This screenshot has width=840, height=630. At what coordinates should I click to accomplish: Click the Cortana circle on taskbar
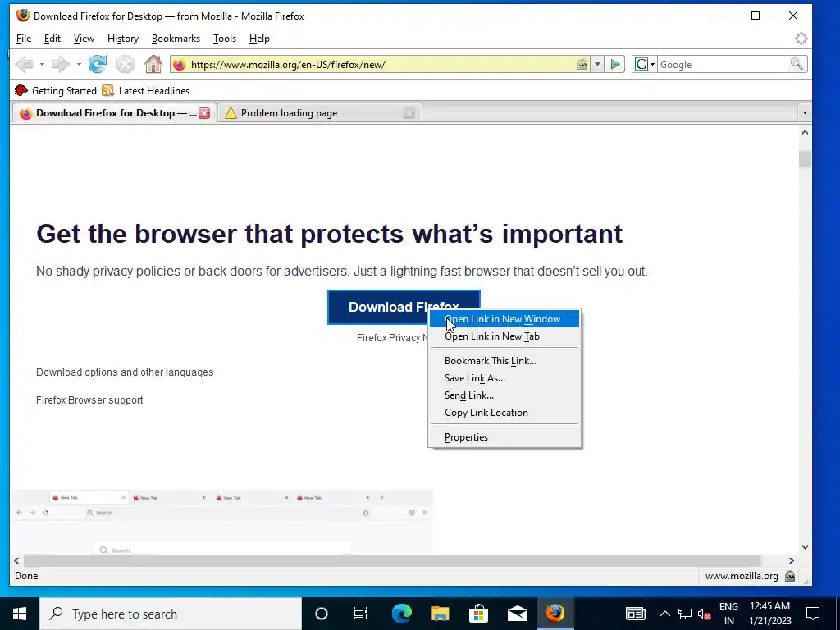tap(321, 614)
